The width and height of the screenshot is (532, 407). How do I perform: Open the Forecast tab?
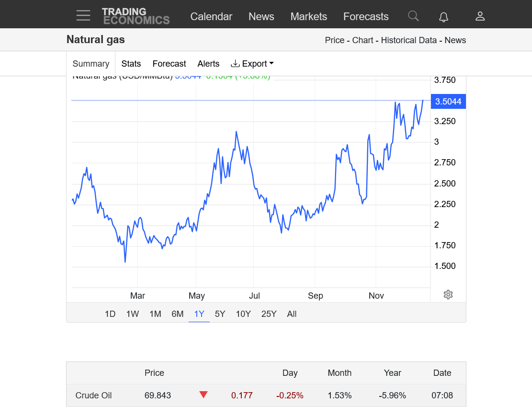(x=169, y=64)
